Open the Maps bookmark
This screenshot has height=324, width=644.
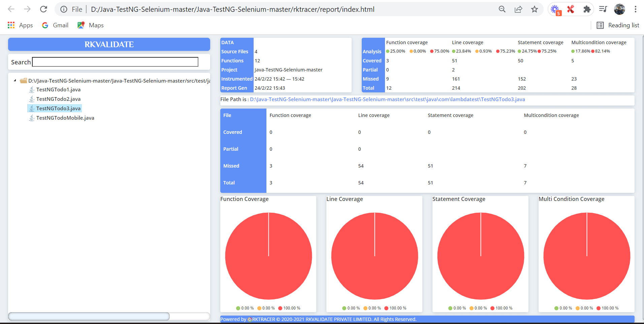[91, 25]
